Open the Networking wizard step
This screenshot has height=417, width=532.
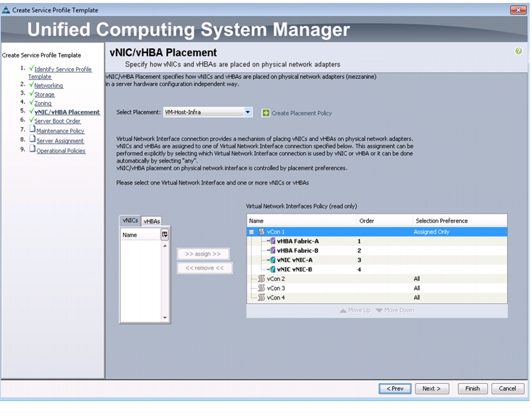tap(49, 85)
